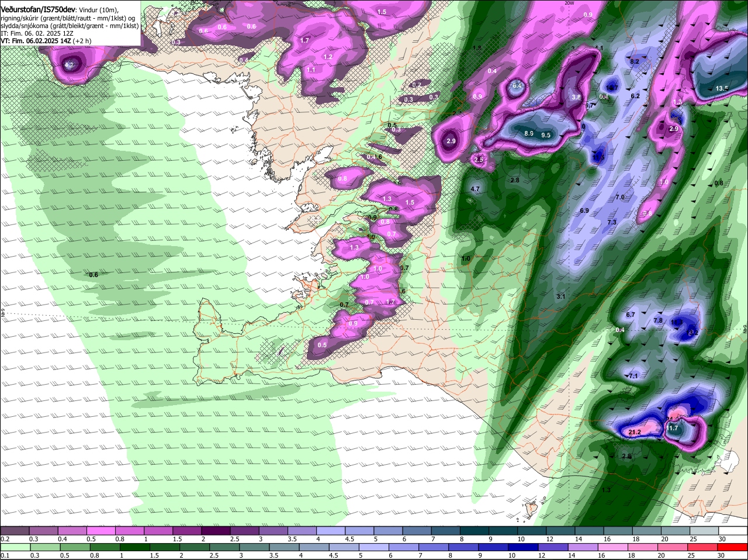Pick the upper legend swatch labeled 0.2
Screen dimensions: 748x560
click(x=15, y=530)
